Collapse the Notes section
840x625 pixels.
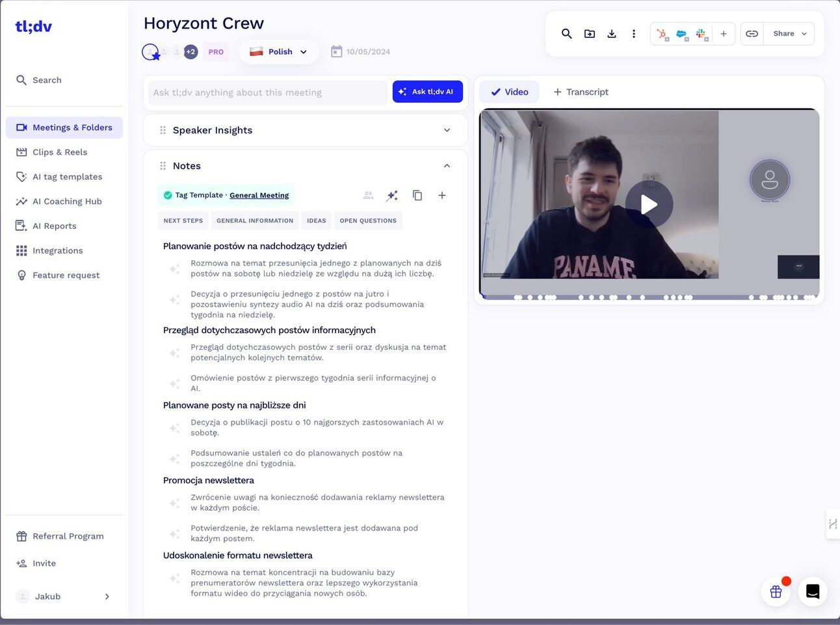[447, 166]
